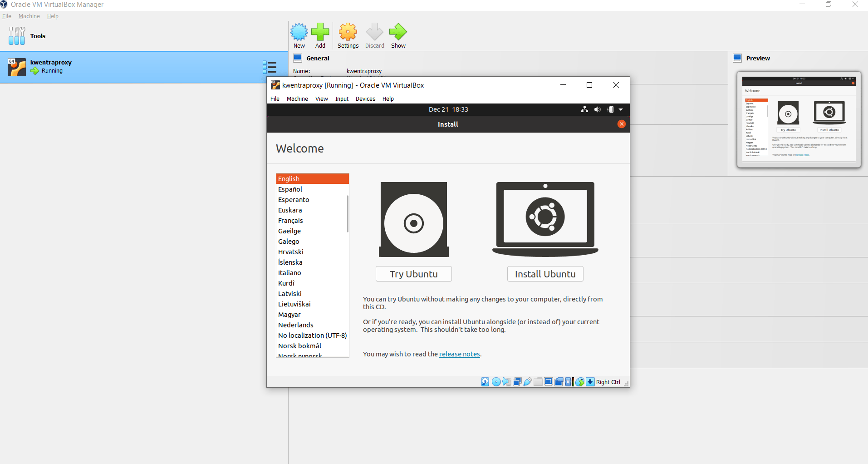
Task: Select Kurdî in the language list
Action: pyautogui.click(x=313, y=283)
